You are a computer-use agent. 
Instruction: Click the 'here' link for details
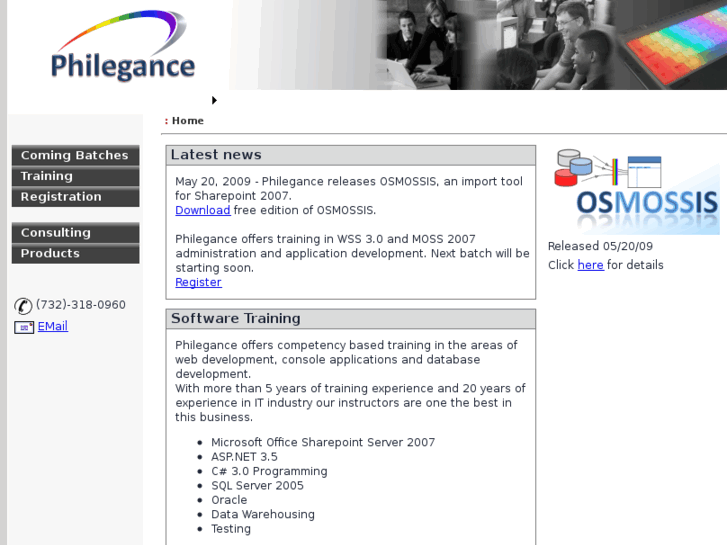pos(590,265)
